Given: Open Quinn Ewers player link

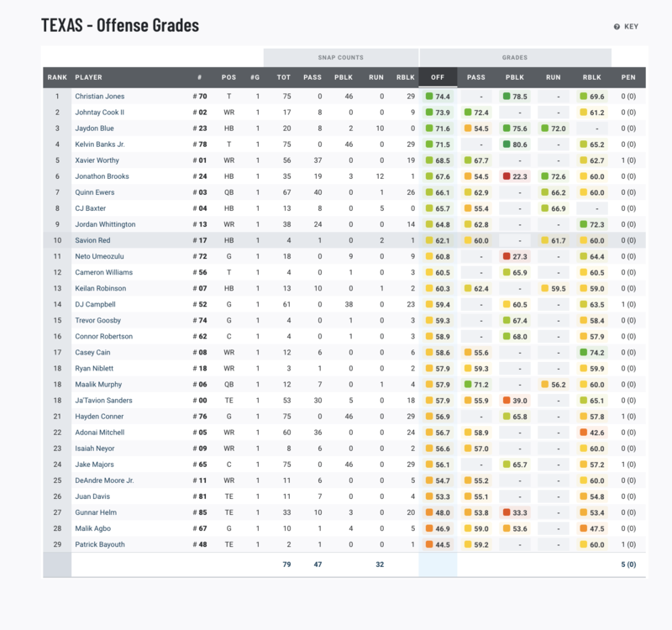Looking at the screenshot, I should pyautogui.click(x=93, y=192).
